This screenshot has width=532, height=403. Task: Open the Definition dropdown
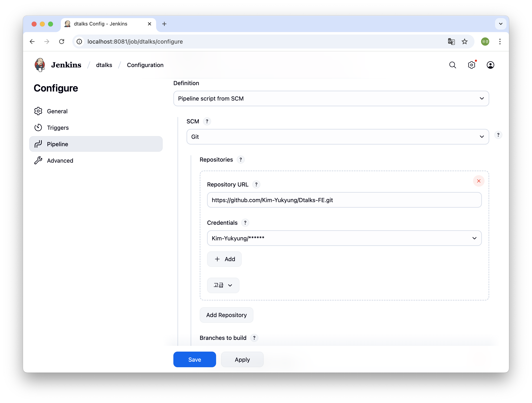click(x=331, y=98)
